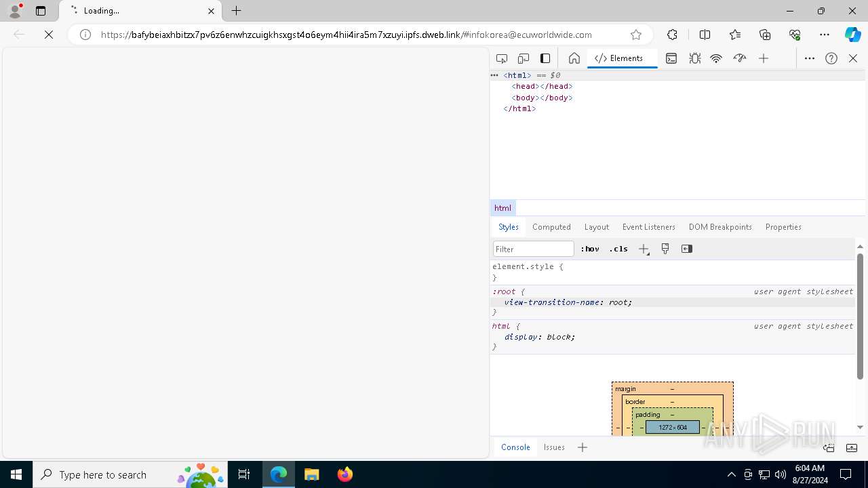
Task: Open the Console drawer tab
Action: [515, 447]
